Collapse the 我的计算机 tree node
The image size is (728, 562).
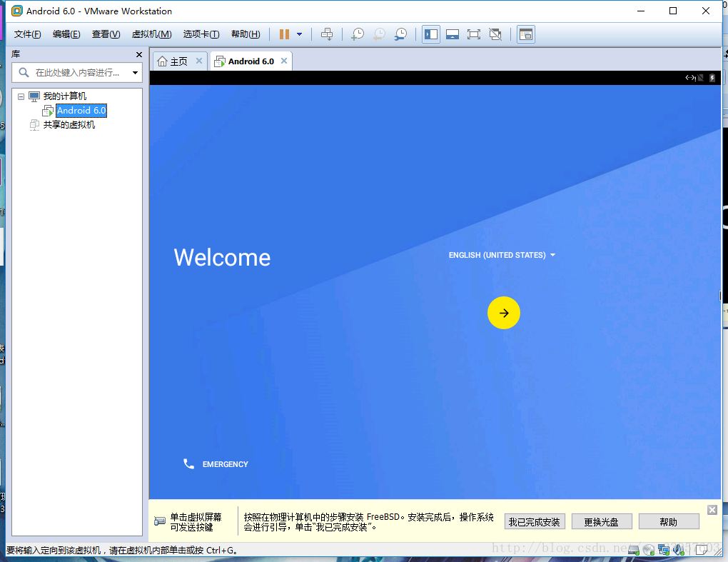click(x=21, y=96)
